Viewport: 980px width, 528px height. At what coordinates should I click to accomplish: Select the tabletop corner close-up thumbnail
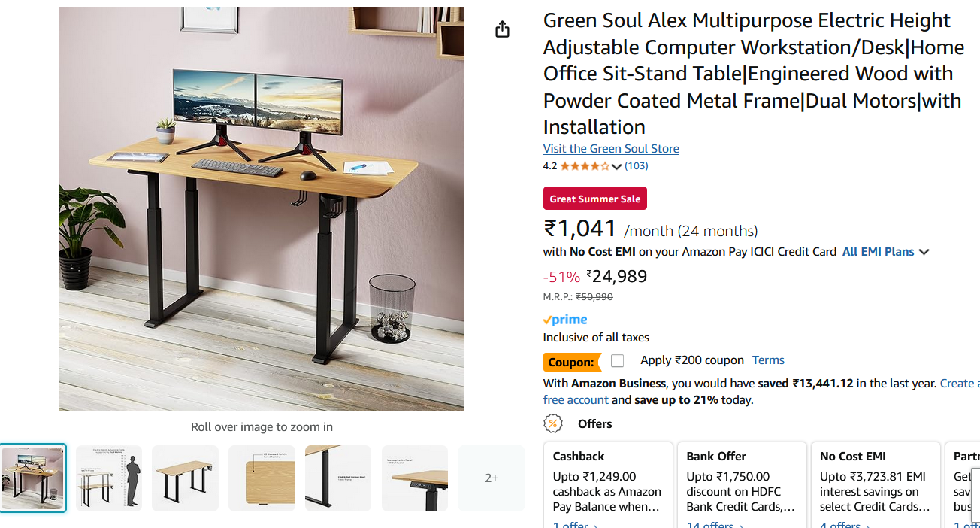pyautogui.click(x=262, y=478)
